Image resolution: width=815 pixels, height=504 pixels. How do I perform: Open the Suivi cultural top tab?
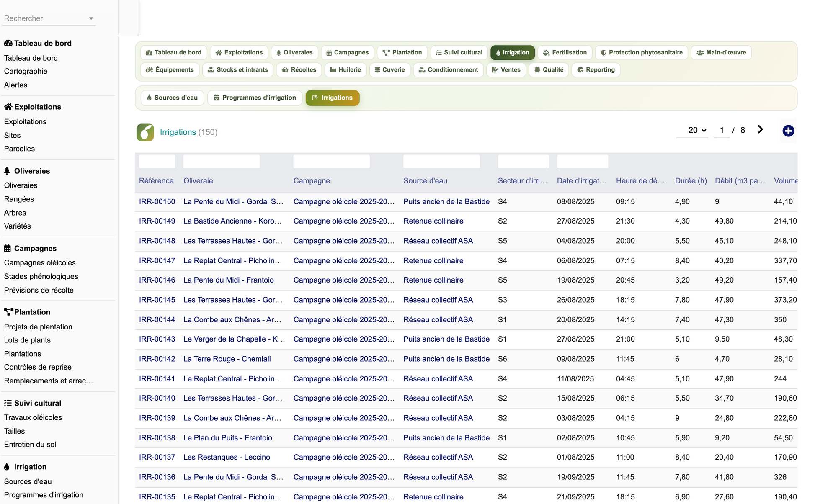coord(459,52)
